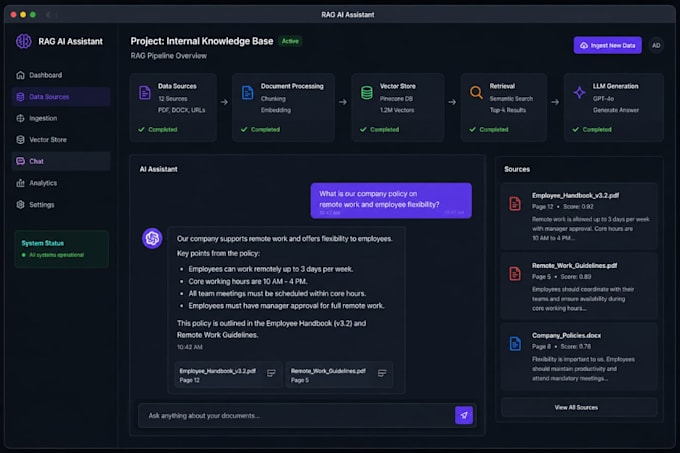Click the 'Ask anything about your documents' field
Screen dimensions: 680x453
[x=297, y=416]
